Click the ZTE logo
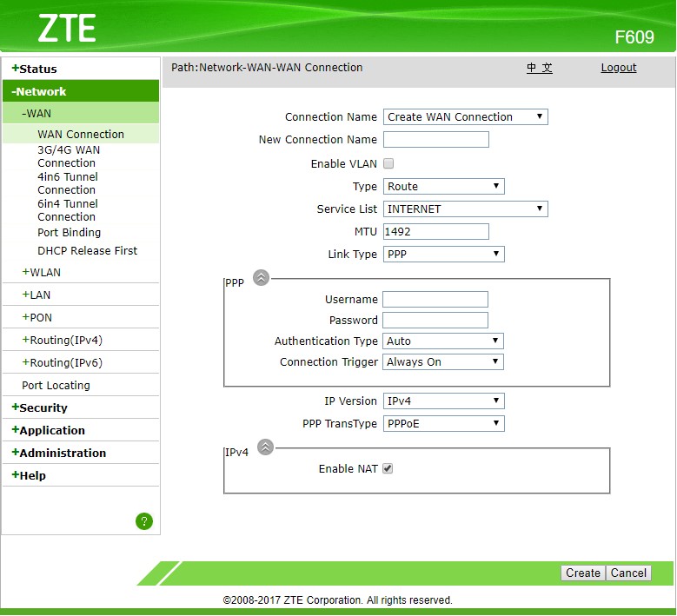677x616 pixels. [x=67, y=28]
